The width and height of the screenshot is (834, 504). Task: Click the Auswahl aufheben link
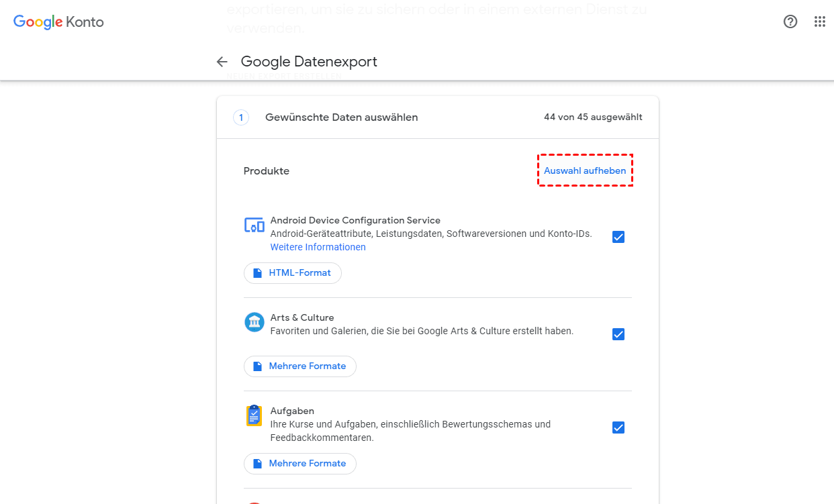585,171
